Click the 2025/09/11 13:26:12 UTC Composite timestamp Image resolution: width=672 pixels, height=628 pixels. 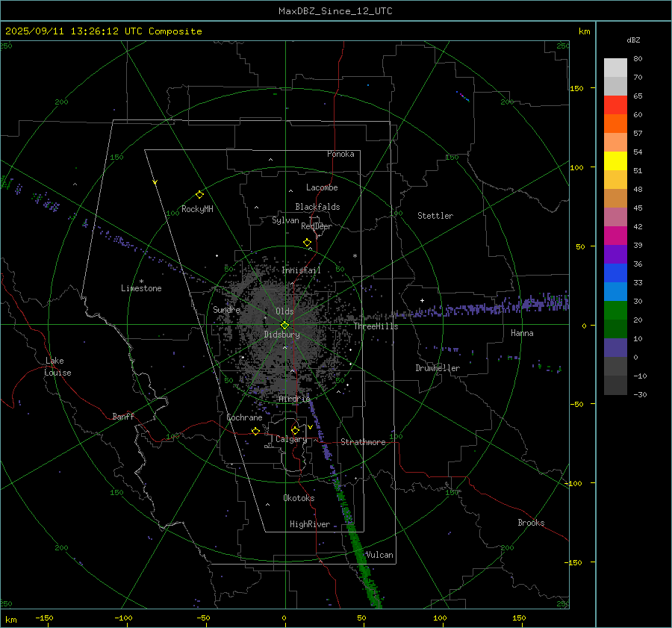pos(103,31)
